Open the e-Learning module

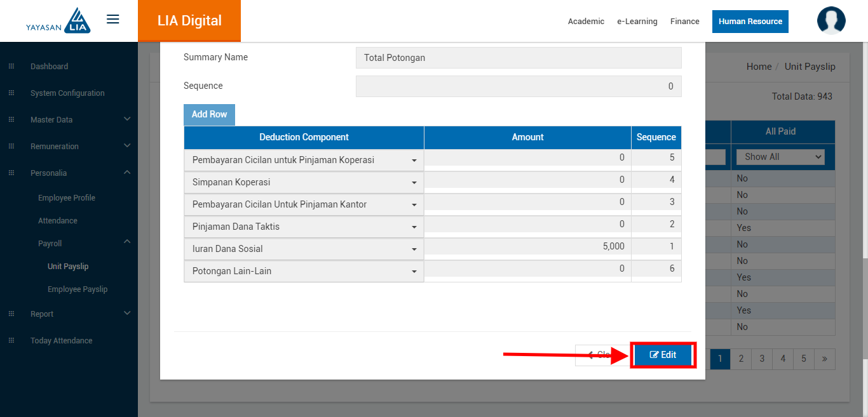pyautogui.click(x=637, y=22)
